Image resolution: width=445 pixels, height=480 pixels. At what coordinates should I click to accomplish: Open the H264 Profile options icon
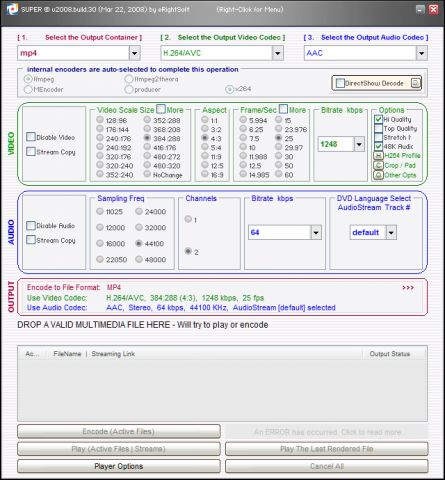(x=378, y=156)
